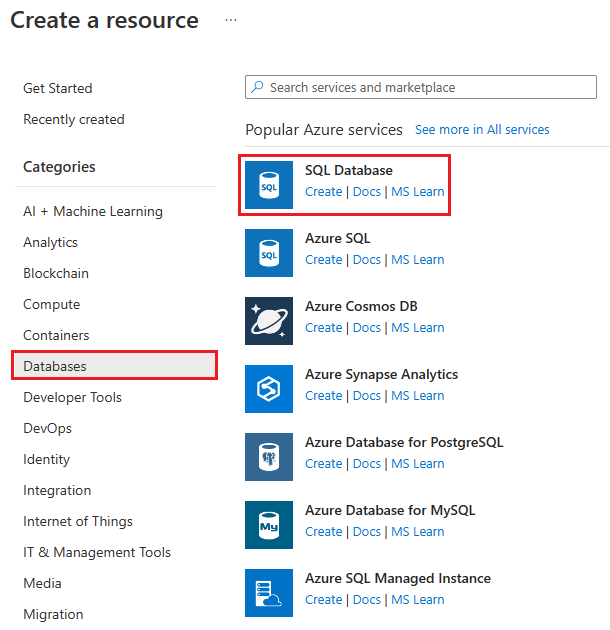The width and height of the screenshot is (610, 630).
Task: Open Docs link for Azure Synapse Analytics
Action: (x=366, y=395)
